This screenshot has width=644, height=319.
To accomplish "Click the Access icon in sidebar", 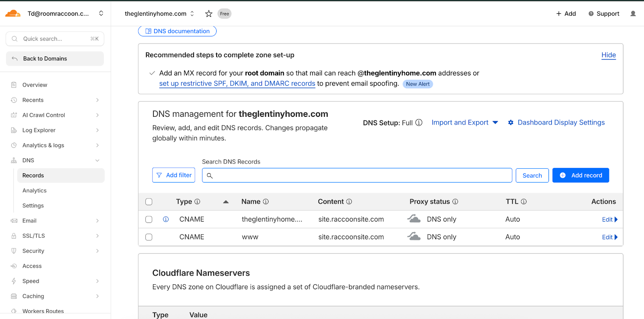I will click(14, 266).
